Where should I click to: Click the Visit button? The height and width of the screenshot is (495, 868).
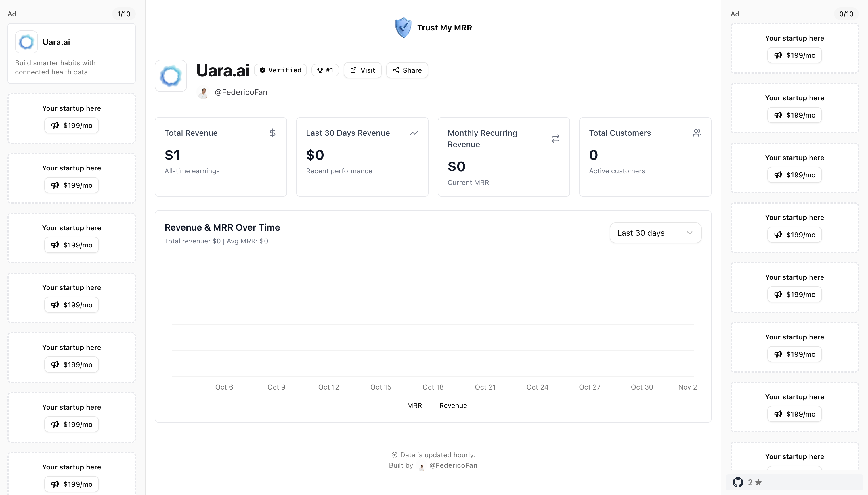coord(362,70)
